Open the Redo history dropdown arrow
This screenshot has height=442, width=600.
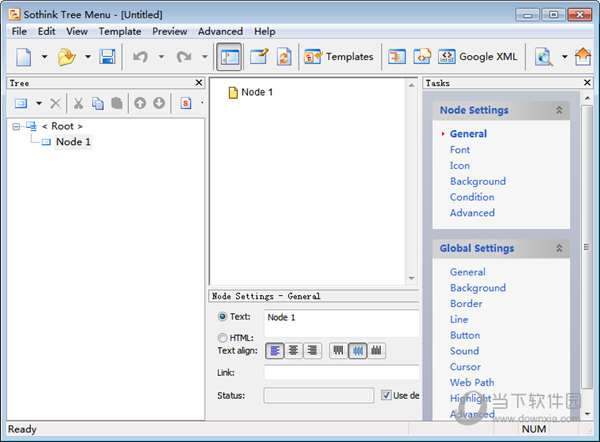[x=205, y=57]
